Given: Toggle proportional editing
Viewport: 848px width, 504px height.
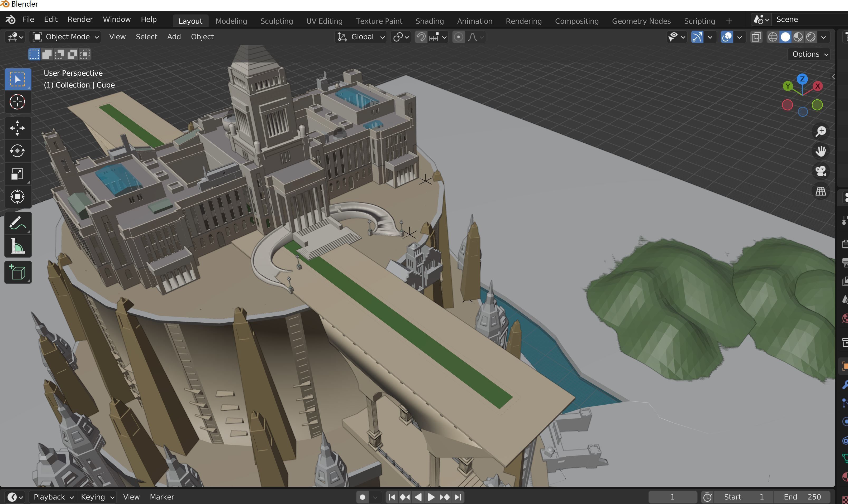Looking at the screenshot, I should [x=458, y=37].
